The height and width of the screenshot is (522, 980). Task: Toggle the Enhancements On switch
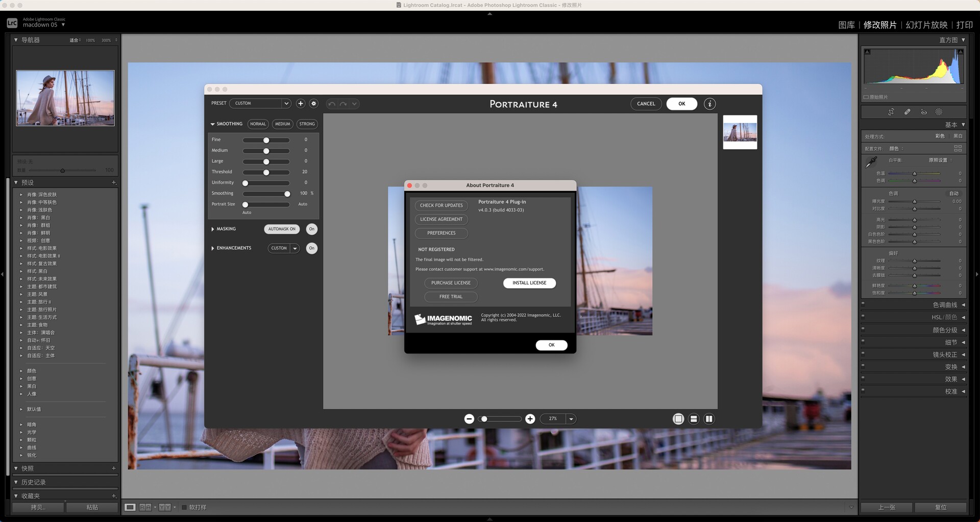311,248
